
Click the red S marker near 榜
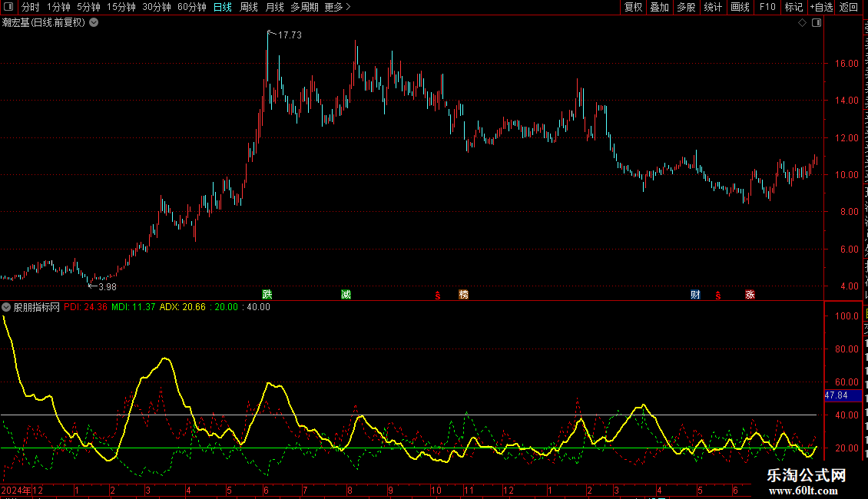437,296
